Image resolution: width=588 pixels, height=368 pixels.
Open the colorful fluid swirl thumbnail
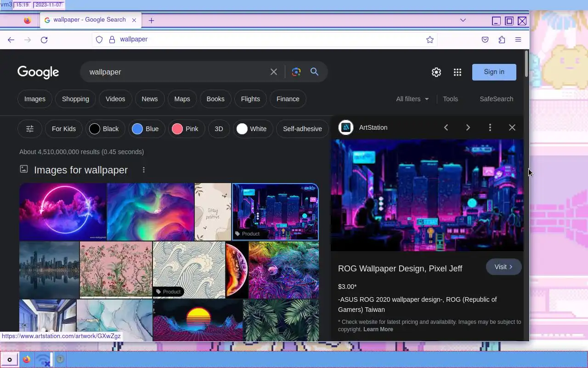(151, 212)
